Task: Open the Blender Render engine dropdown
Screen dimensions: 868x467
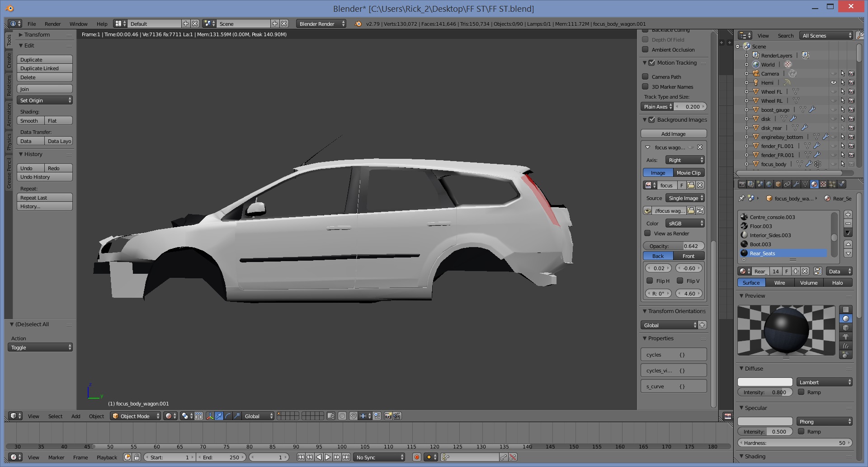Action: [321, 24]
